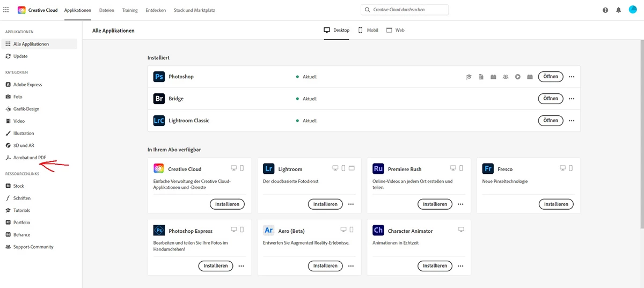Open Photoshop Express card's three-dot menu
The width and height of the screenshot is (644, 288).
[x=241, y=266]
